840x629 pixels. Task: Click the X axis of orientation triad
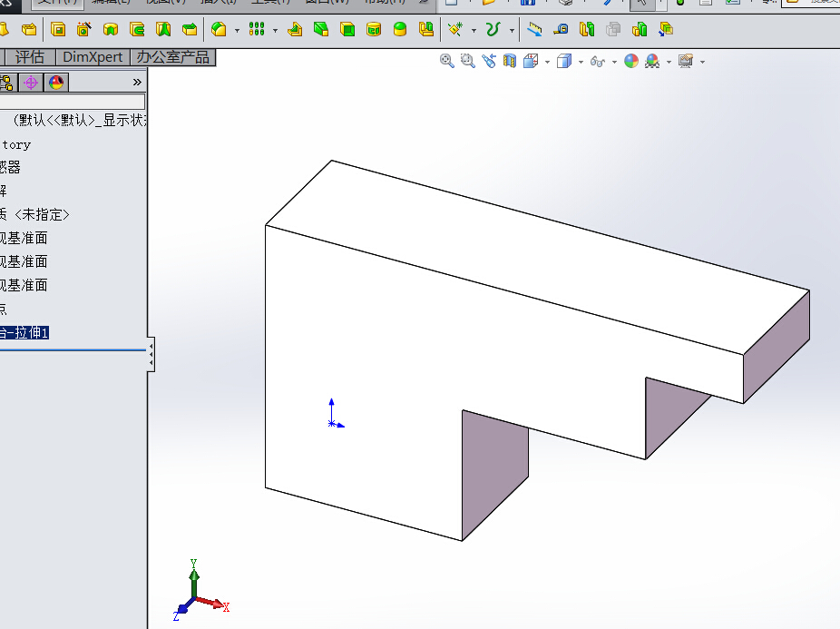[x=212, y=603]
